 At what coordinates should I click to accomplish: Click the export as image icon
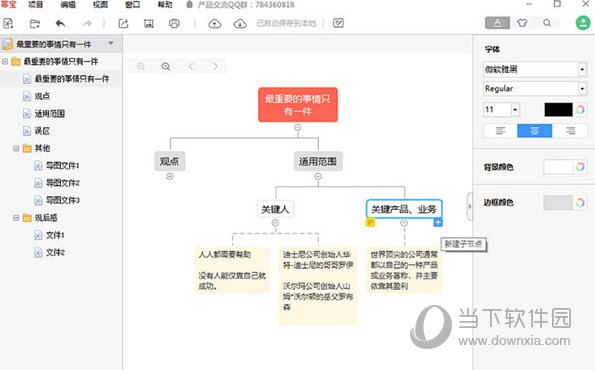tap(149, 24)
